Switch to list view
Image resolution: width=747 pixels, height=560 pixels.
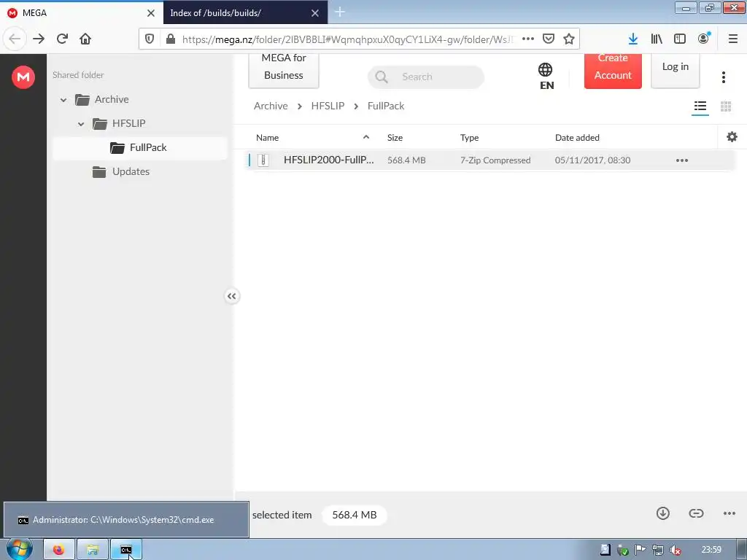(700, 106)
